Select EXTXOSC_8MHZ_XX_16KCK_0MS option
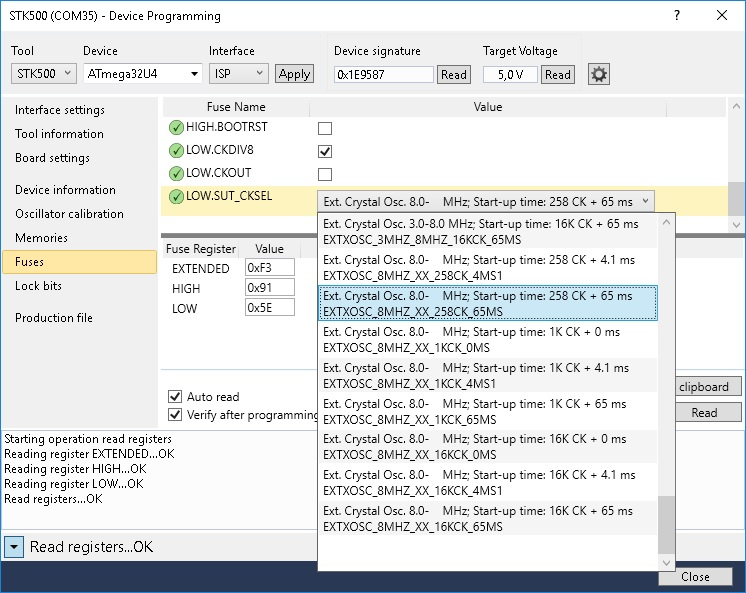 click(x=488, y=446)
